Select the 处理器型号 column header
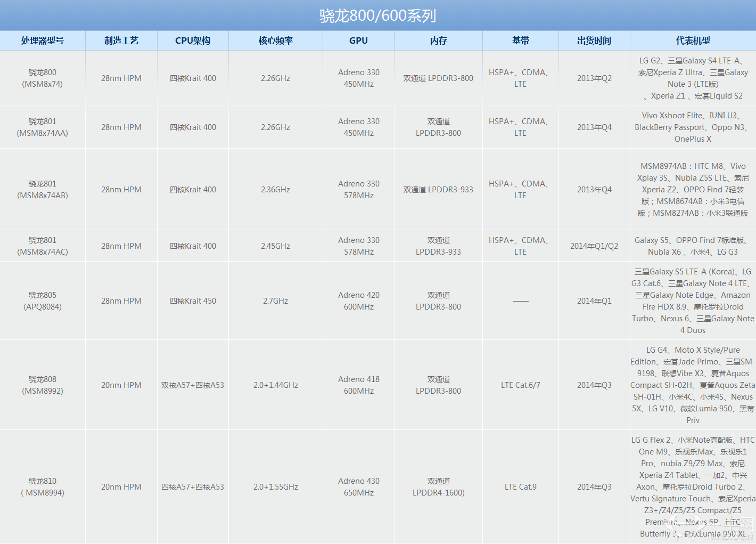 43,40
